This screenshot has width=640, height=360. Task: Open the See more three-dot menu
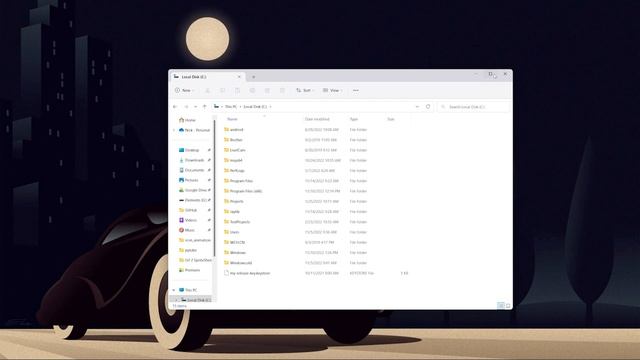click(x=356, y=90)
